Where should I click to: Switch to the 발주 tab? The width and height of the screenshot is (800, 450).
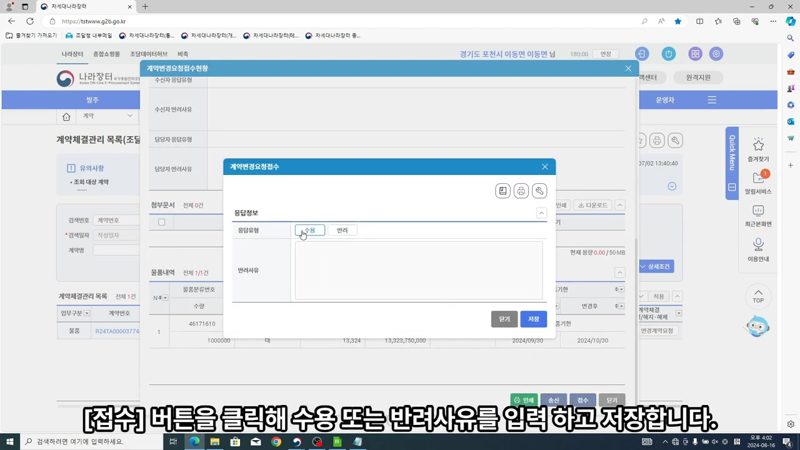tap(92, 100)
